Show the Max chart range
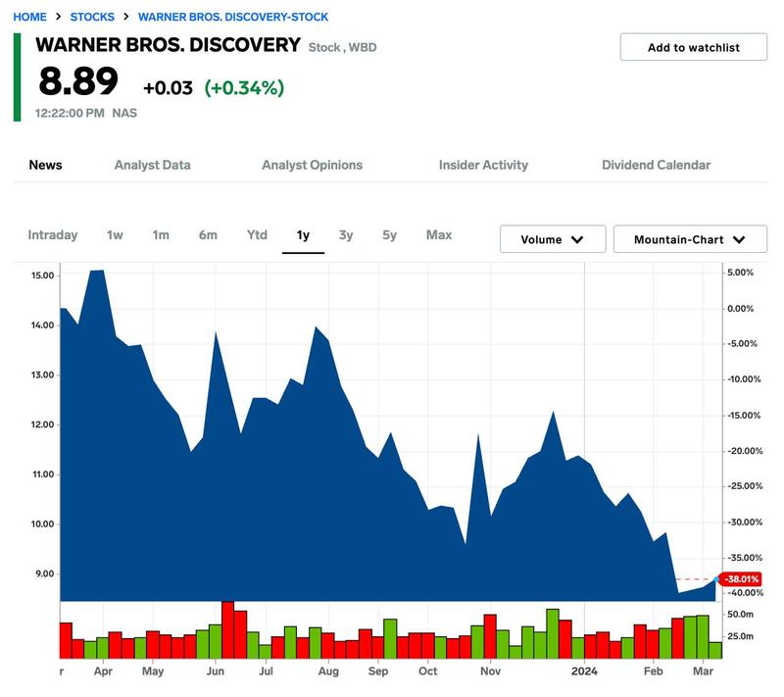784x697 pixels. tap(439, 235)
